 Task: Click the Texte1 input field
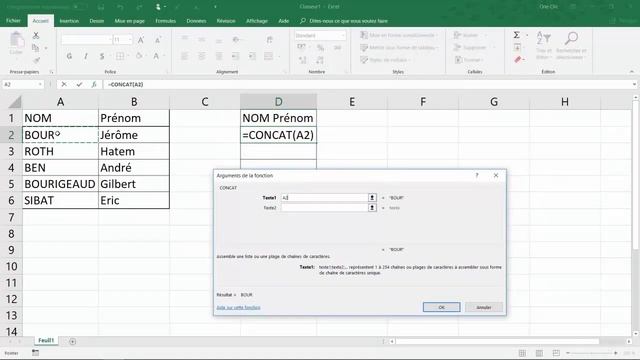[324, 198]
